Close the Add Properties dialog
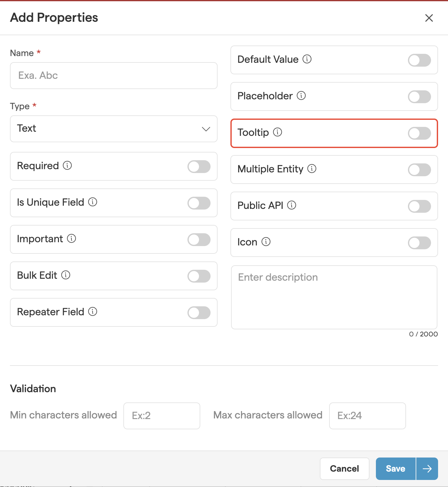The height and width of the screenshot is (487, 448). click(x=429, y=18)
